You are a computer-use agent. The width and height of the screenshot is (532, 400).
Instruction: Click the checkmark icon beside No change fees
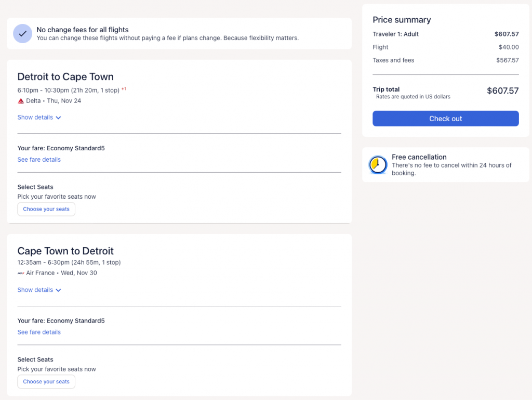coord(22,33)
